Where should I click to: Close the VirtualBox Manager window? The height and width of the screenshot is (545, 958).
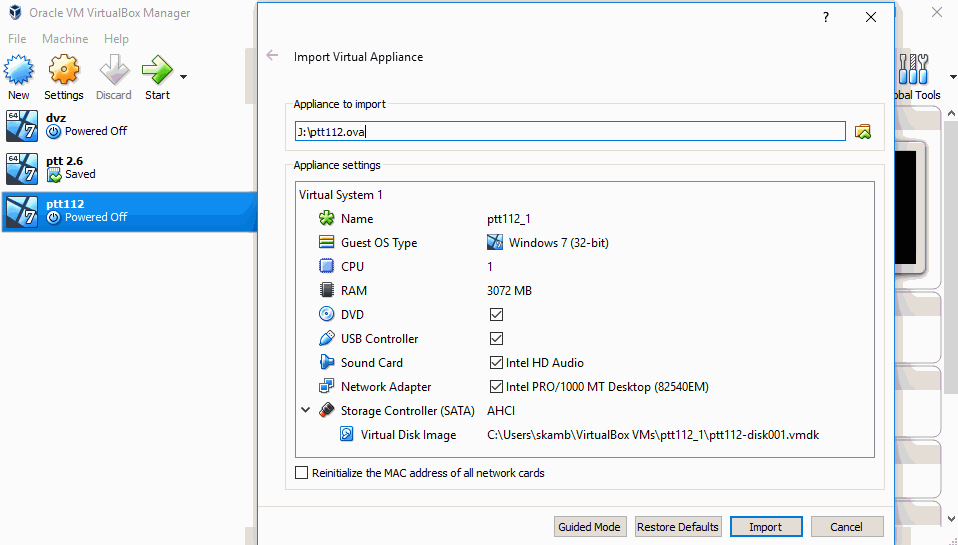[937, 12]
